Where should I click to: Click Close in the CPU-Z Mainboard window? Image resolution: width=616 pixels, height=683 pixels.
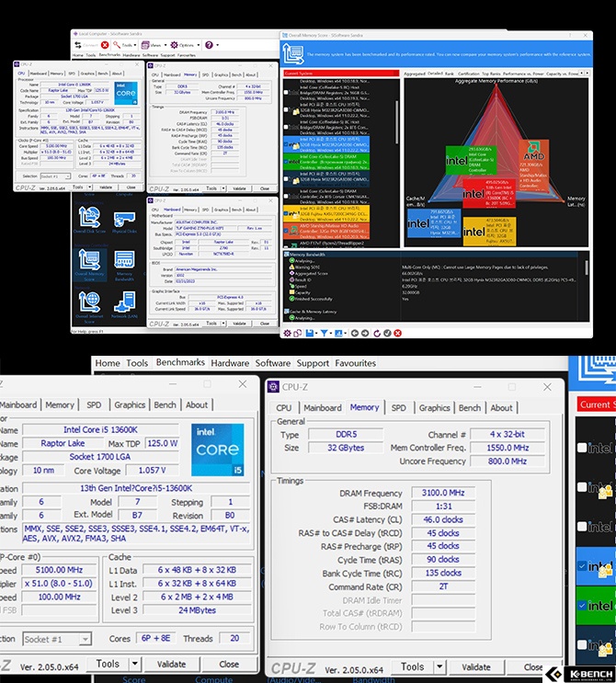coord(265,324)
